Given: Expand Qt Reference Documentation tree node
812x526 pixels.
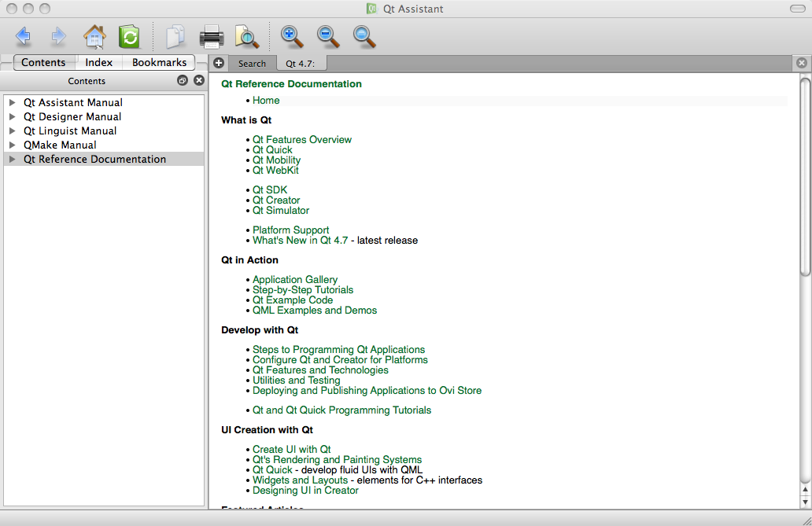Looking at the screenshot, I should [x=13, y=159].
